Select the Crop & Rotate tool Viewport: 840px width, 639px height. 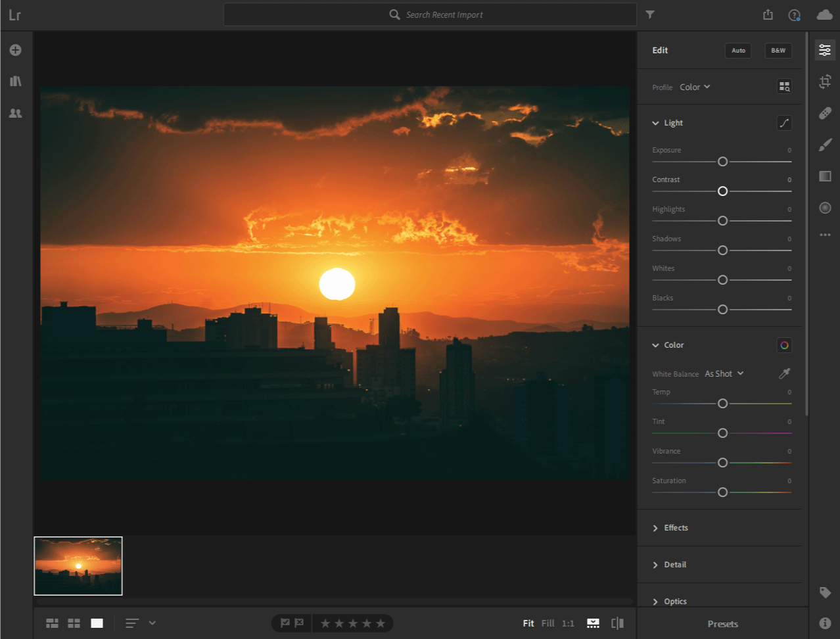coord(825,82)
